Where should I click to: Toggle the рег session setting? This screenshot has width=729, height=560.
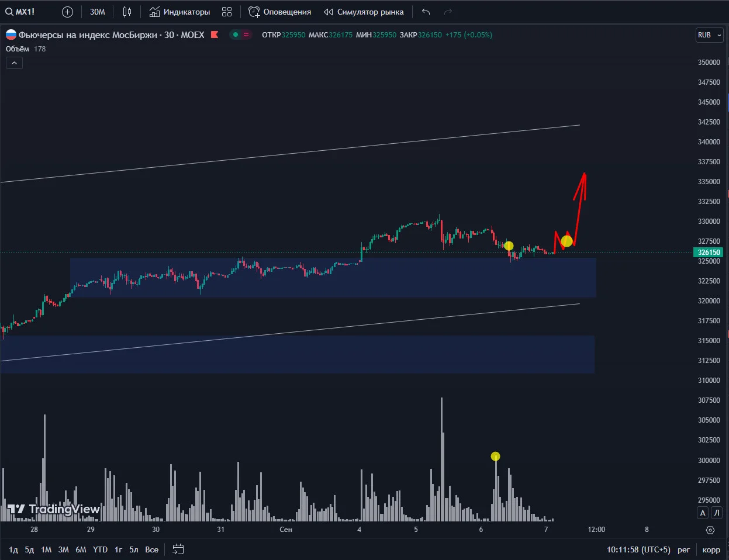pyautogui.click(x=684, y=549)
